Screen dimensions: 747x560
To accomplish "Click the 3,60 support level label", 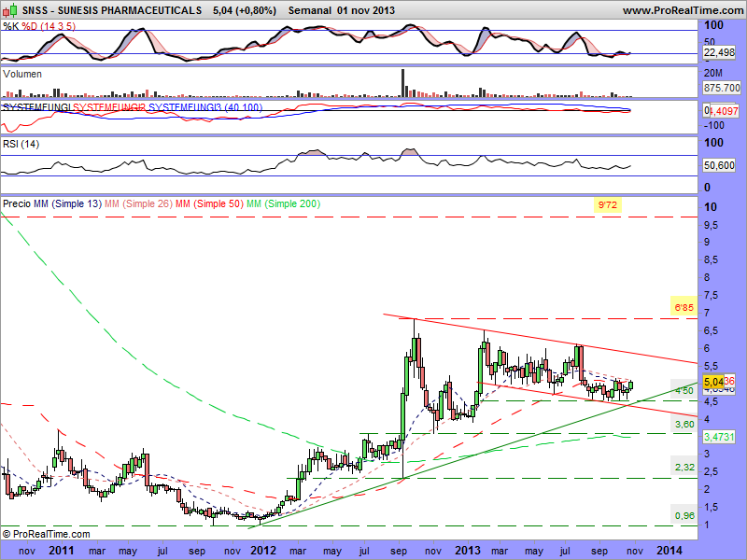I will point(684,425).
